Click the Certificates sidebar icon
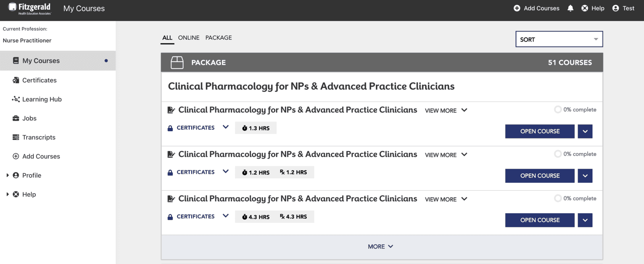 pos(16,80)
